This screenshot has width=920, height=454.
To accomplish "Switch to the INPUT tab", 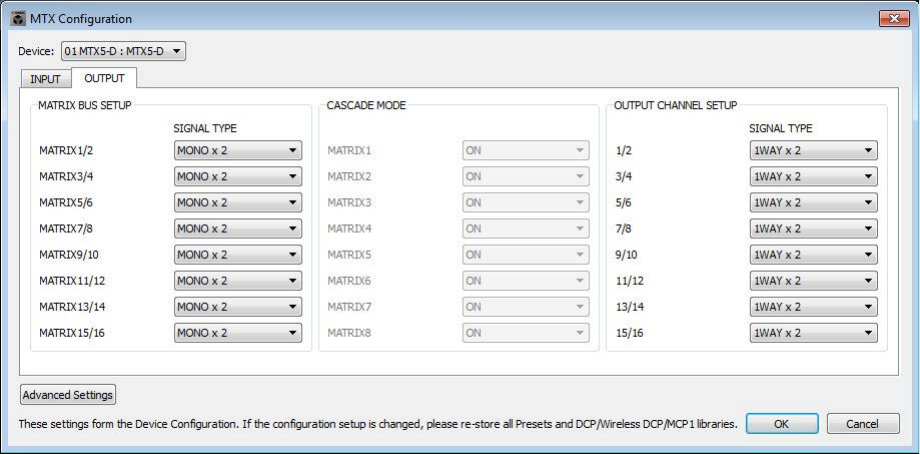I will pos(45,79).
